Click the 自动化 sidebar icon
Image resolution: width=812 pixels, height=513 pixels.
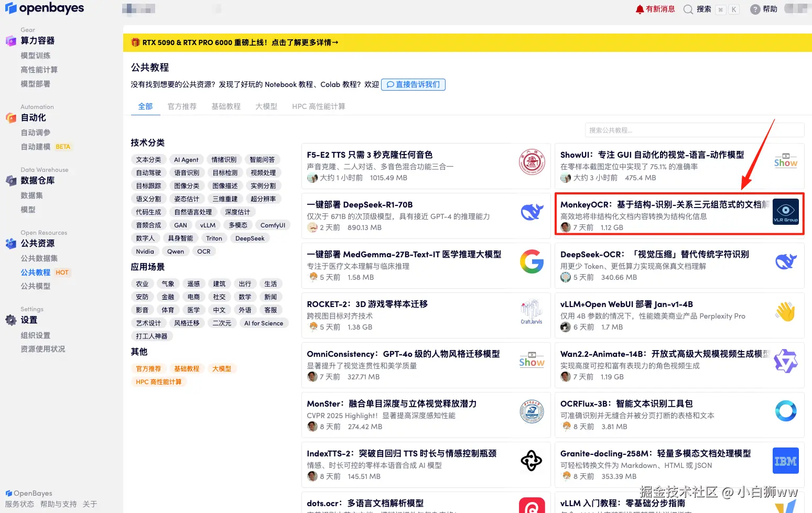pos(11,118)
